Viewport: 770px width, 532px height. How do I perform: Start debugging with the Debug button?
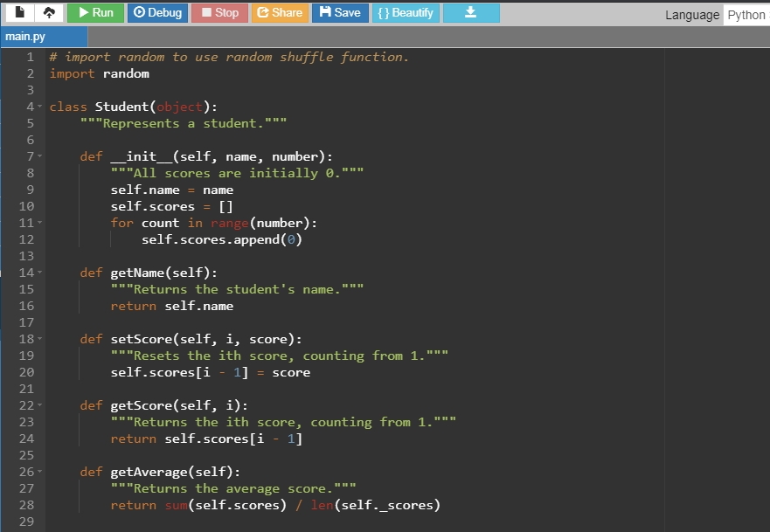pyautogui.click(x=158, y=13)
